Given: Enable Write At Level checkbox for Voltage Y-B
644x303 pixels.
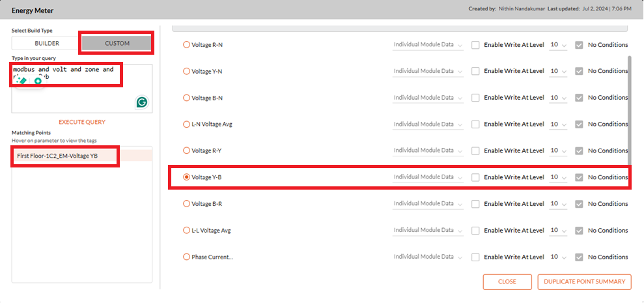Looking at the screenshot, I should tap(475, 177).
